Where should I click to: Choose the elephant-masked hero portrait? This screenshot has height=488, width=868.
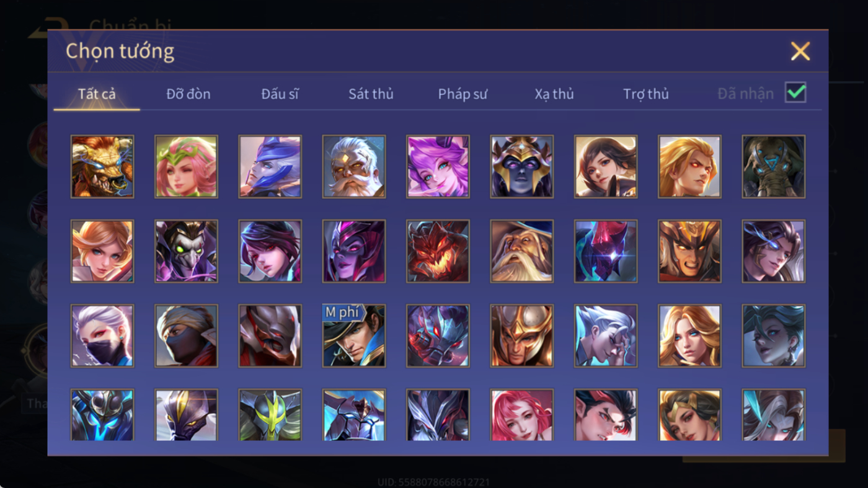click(x=774, y=167)
